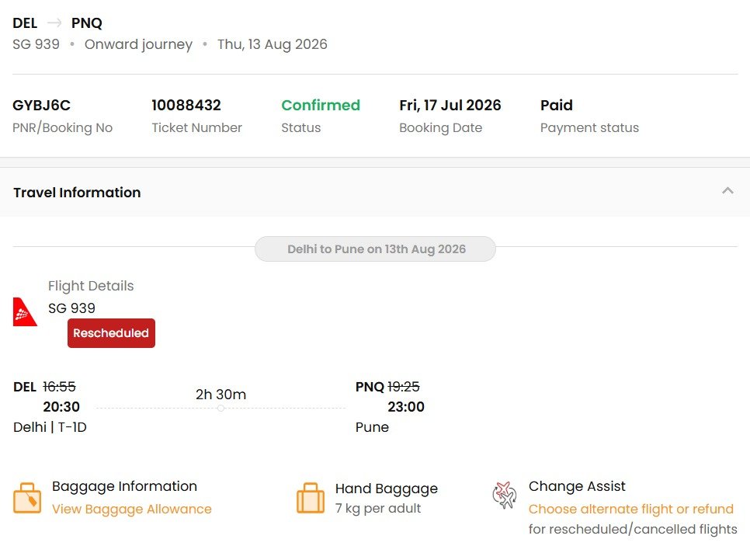Click the booking date Fri, 17 Jul 2026
Viewport: 750px width, 560px height.
pyautogui.click(x=450, y=106)
